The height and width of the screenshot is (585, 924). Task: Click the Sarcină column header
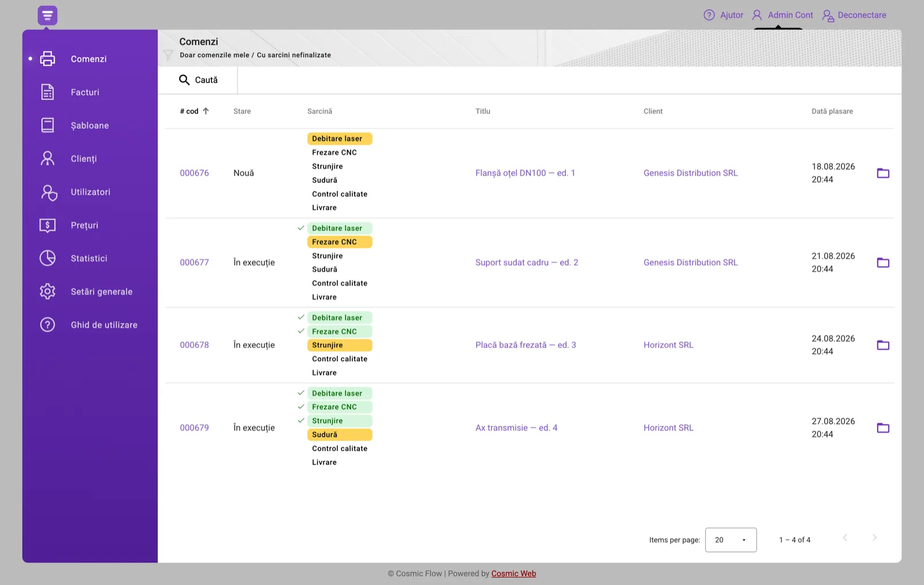coord(319,111)
